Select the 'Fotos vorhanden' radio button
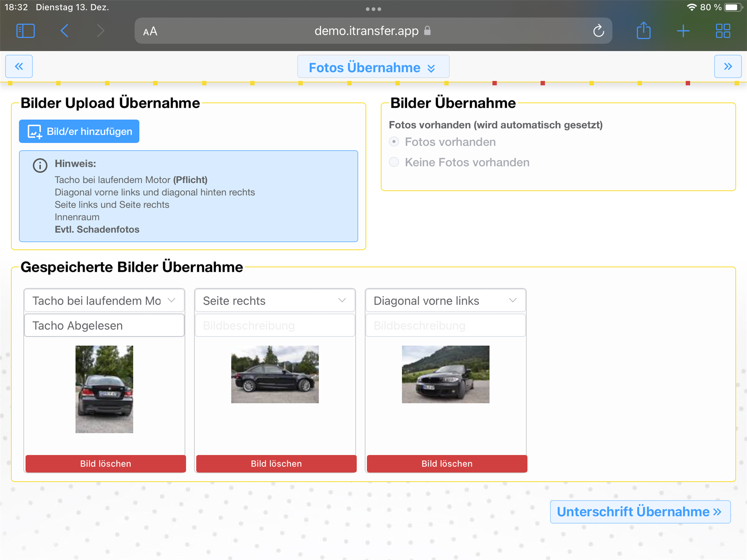747x560 pixels. click(x=394, y=142)
